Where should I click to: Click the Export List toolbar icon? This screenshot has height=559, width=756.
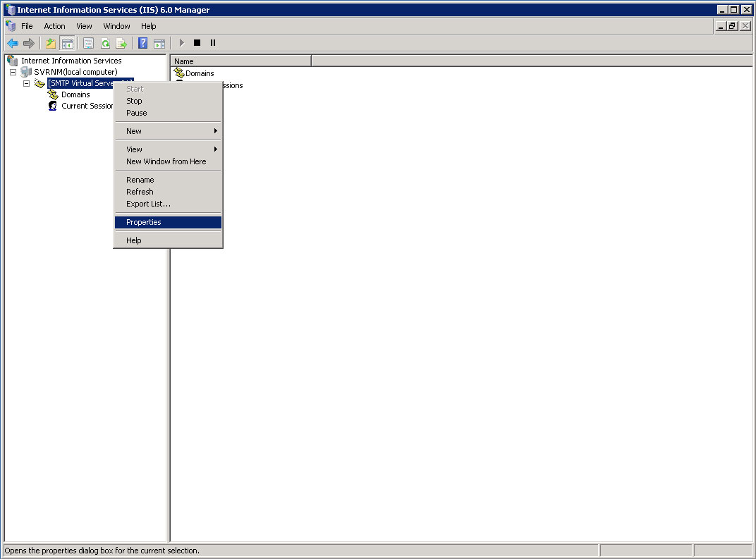[121, 44]
